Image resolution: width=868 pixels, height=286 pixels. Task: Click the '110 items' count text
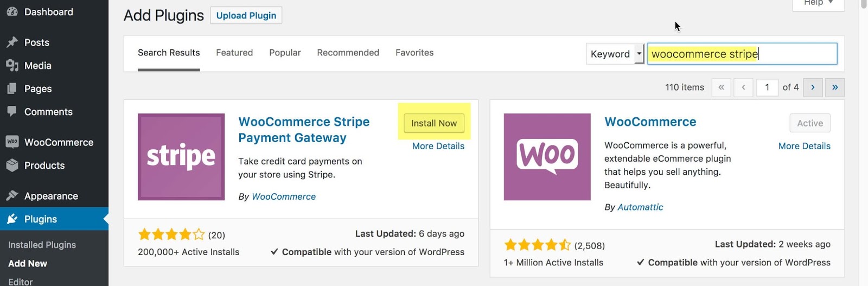[685, 87]
